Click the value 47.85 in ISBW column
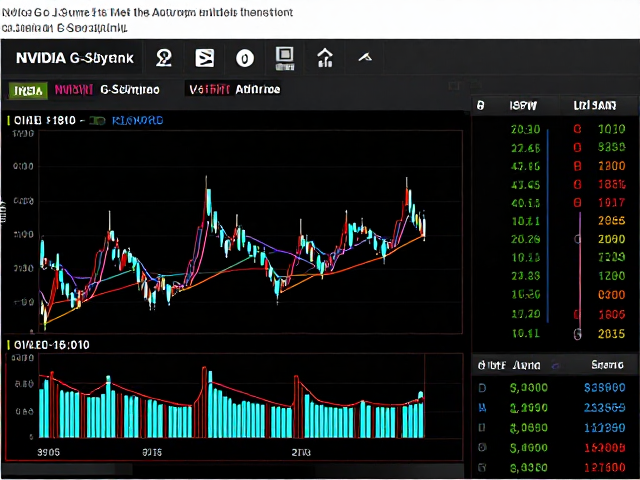The width and height of the screenshot is (640, 480). pyautogui.click(x=525, y=166)
